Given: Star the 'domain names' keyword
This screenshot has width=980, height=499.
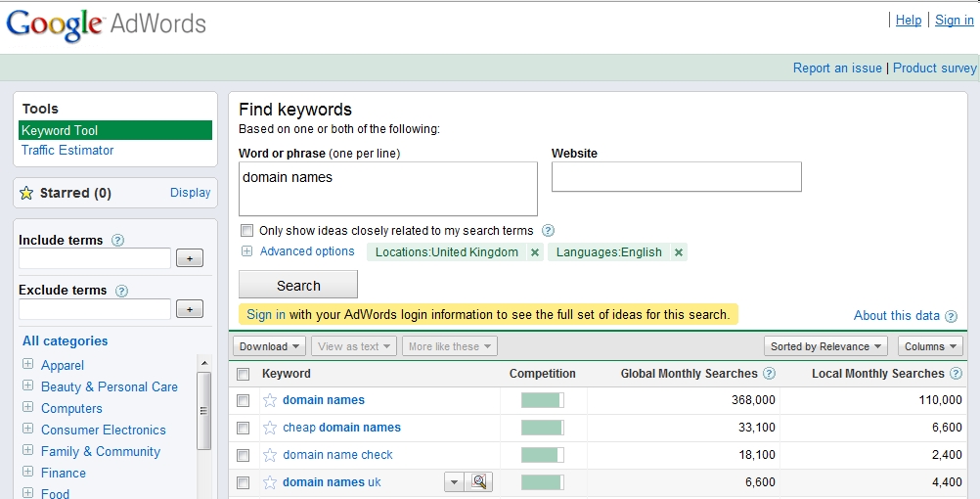Looking at the screenshot, I should click(269, 400).
